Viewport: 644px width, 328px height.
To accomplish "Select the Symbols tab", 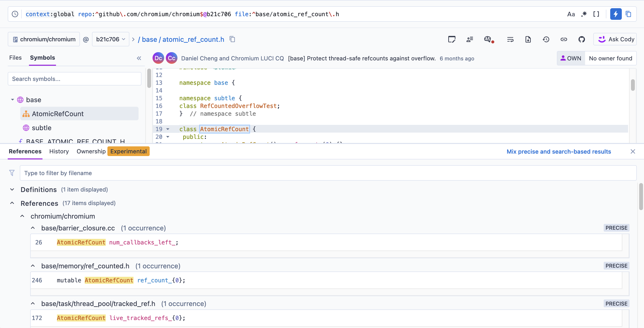I will point(42,58).
